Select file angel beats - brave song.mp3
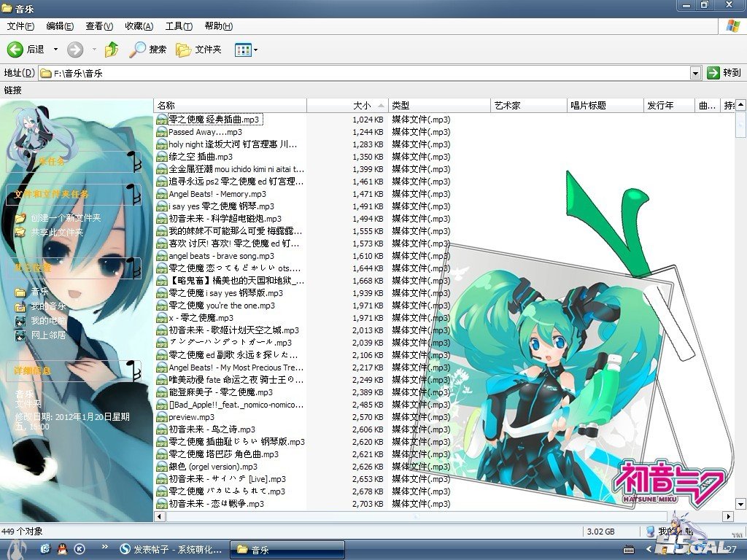Viewport: 747px width, 560px height. 222,256
